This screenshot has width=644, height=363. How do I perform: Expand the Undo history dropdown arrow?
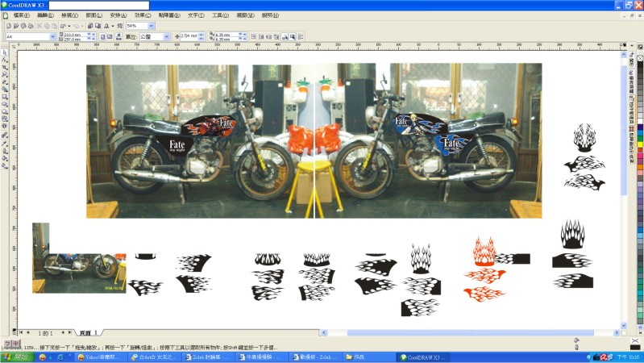pyautogui.click(x=69, y=26)
